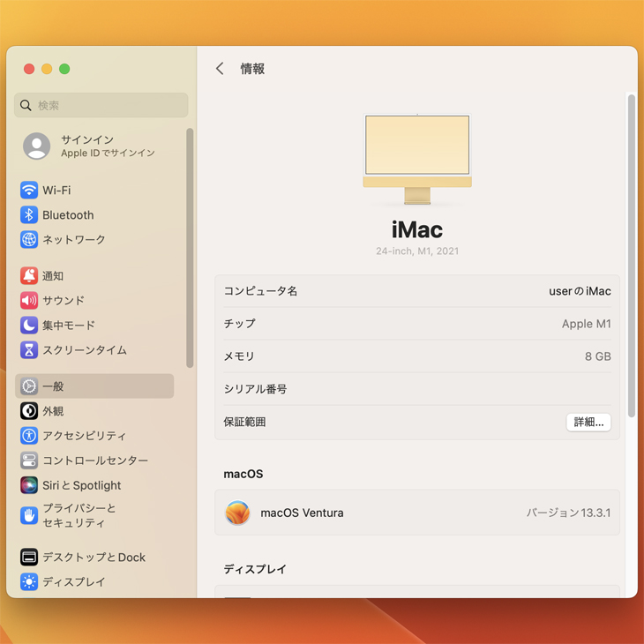Open コントロールセンター settings
This screenshot has width=644, height=644.
(94, 461)
